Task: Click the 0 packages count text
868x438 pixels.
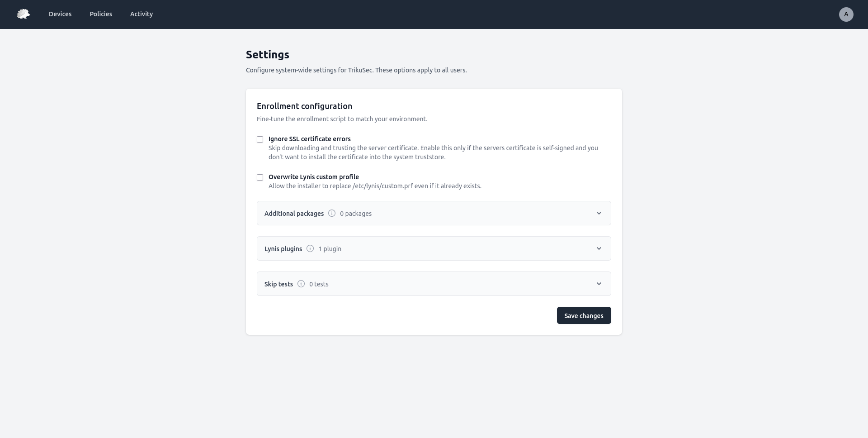Action: click(x=356, y=213)
